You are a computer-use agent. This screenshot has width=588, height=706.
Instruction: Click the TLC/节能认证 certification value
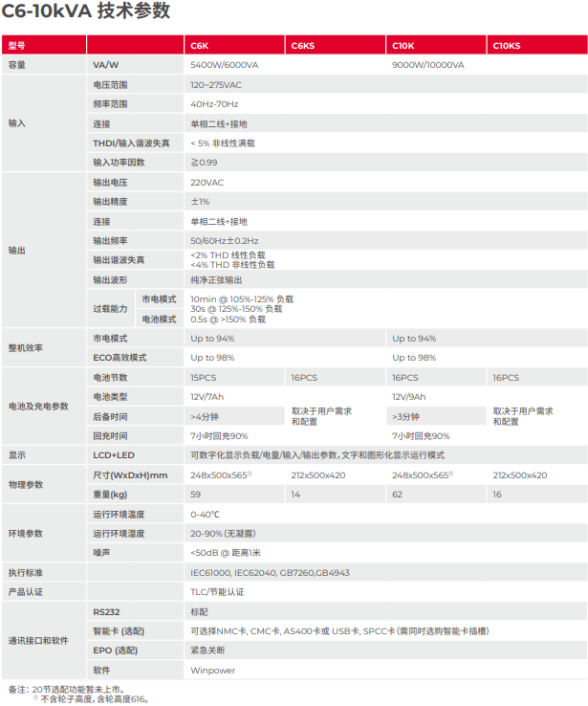tap(217, 592)
